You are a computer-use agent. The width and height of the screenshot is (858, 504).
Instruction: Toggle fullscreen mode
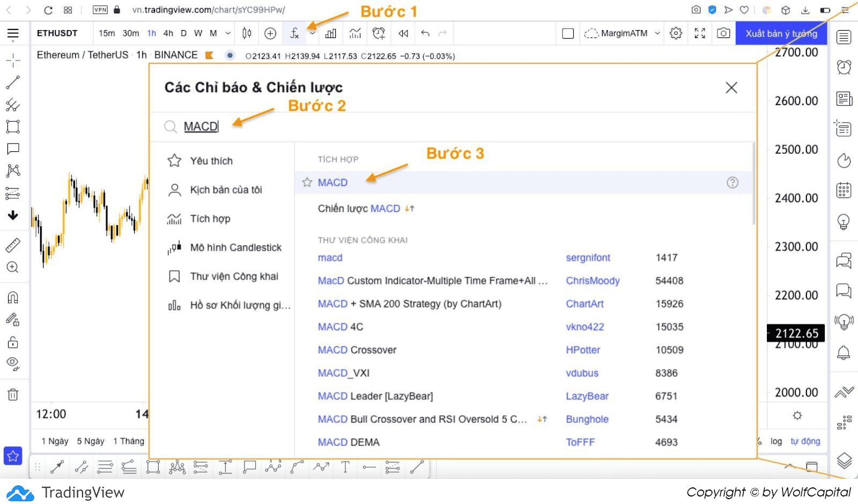tap(700, 33)
